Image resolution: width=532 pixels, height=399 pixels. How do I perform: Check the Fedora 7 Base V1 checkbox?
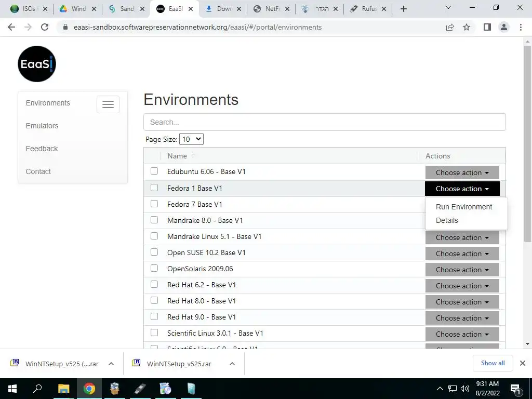tap(154, 204)
